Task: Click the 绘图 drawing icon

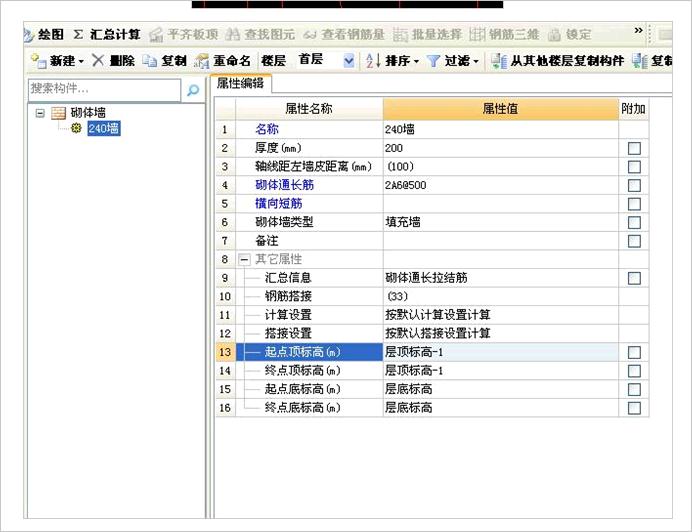Action: 28,35
